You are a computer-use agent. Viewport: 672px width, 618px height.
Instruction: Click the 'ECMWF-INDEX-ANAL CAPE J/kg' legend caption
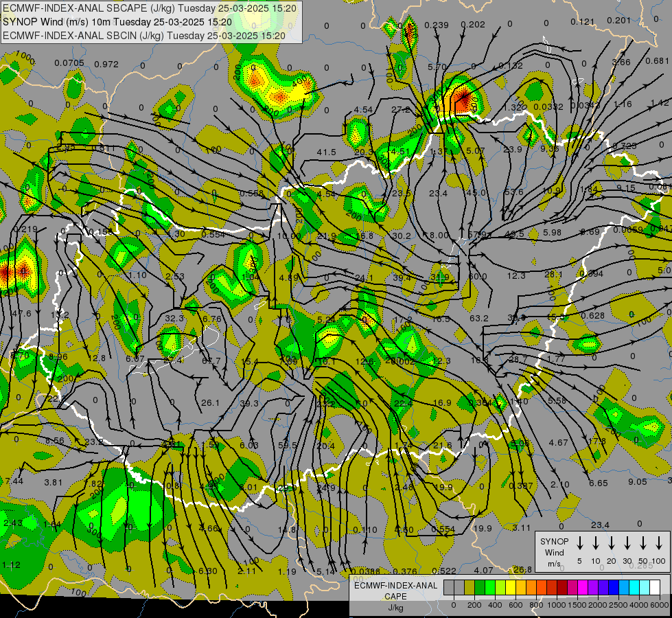395,596
